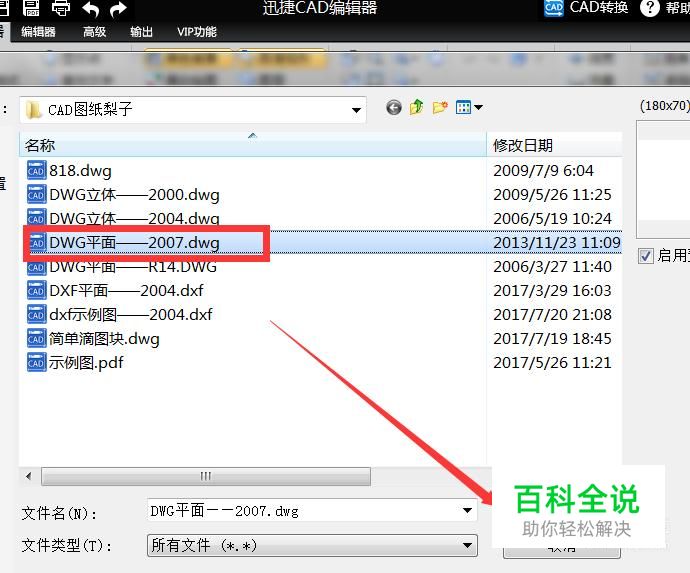Click the CAD icon beside 示例图.pdf
690x573 pixels.
click(36, 363)
